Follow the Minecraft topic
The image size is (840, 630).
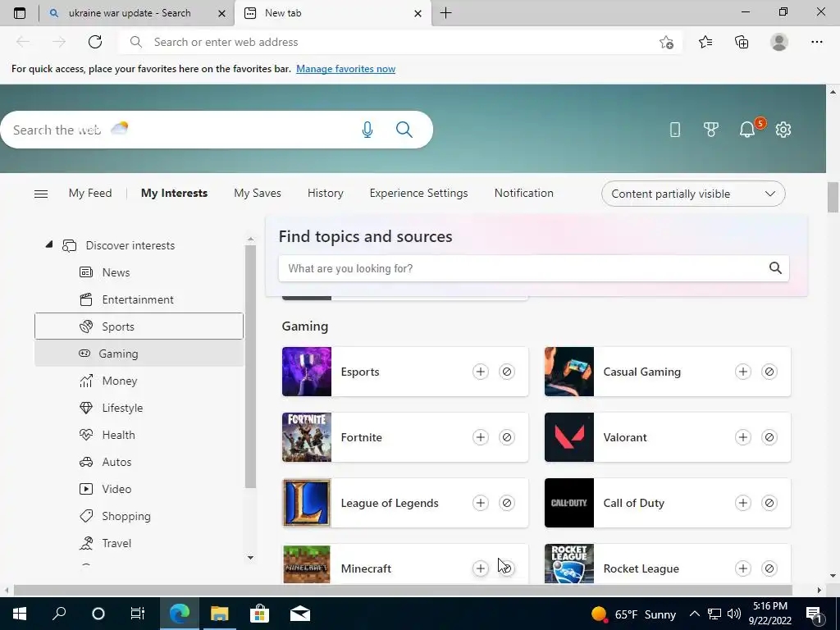point(481,568)
